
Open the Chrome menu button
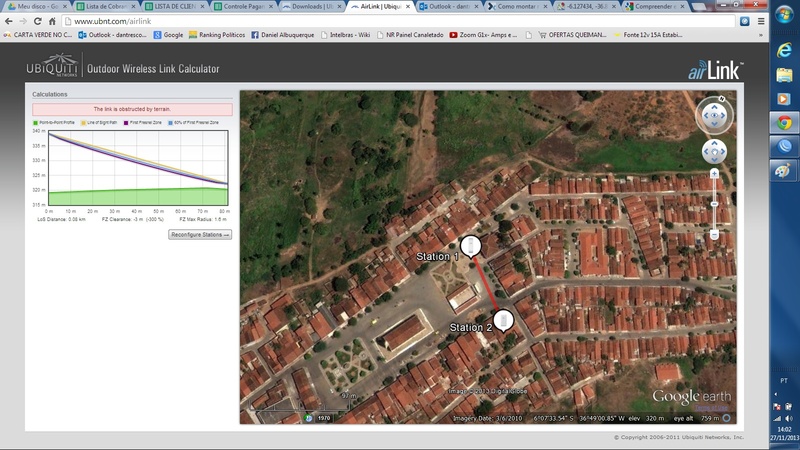coord(761,21)
